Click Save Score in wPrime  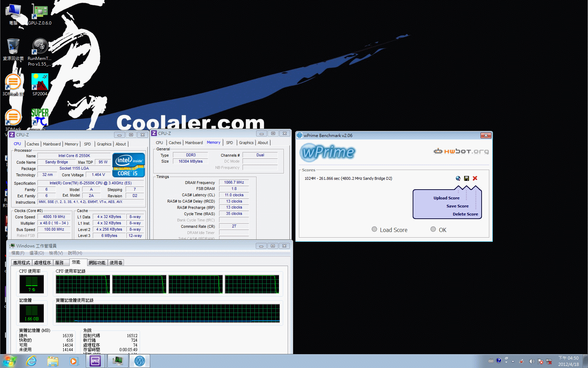coord(457,206)
